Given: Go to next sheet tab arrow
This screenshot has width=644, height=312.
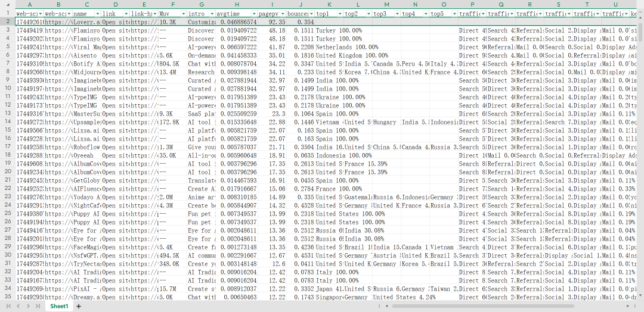Looking at the screenshot, I should coord(28,306).
